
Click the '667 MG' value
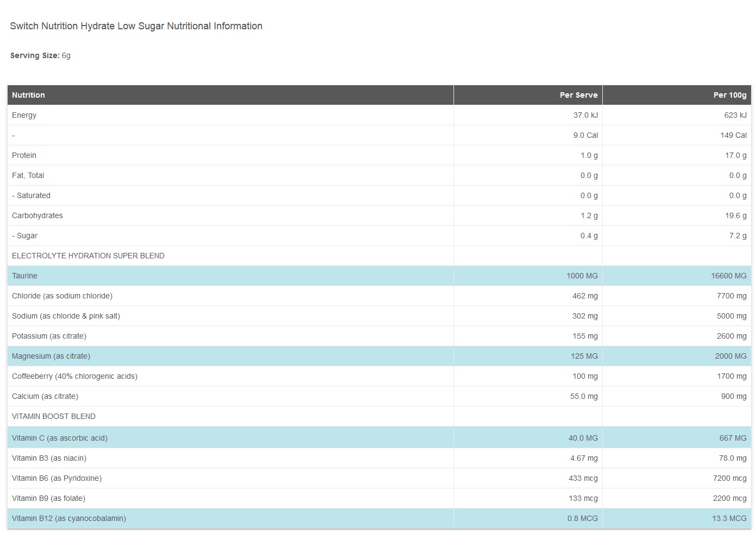(733, 438)
